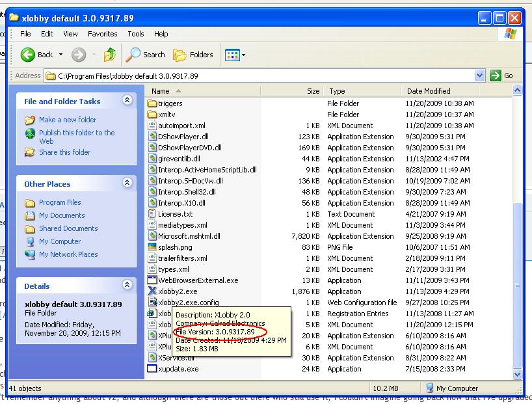
Task: Open the Favorites menu
Action: 103,34
